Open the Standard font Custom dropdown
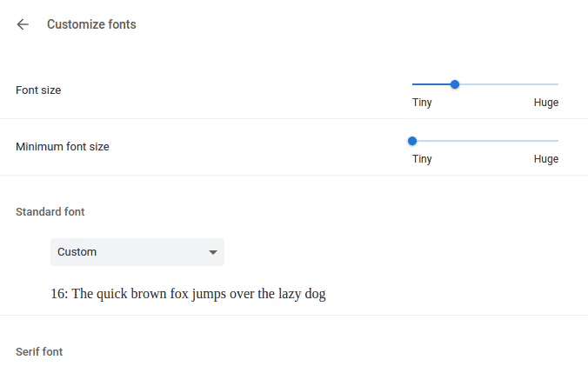 tap(137, 252)
